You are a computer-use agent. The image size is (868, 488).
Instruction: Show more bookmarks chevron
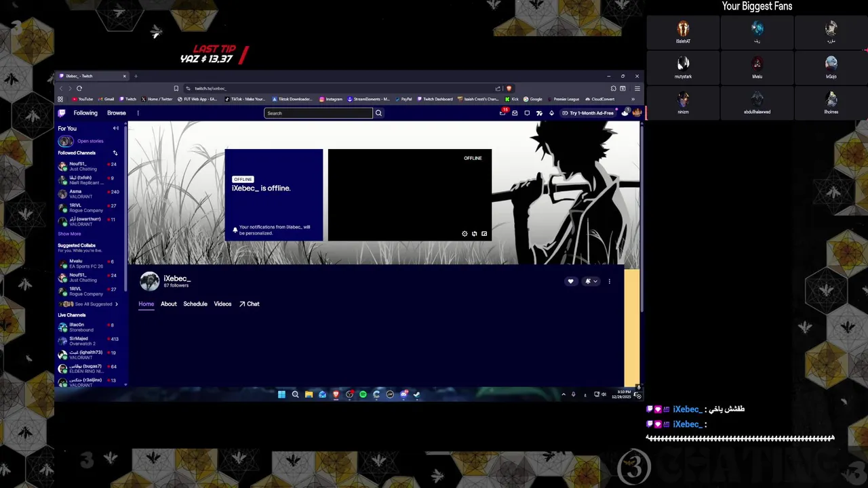tap(633, 99)
